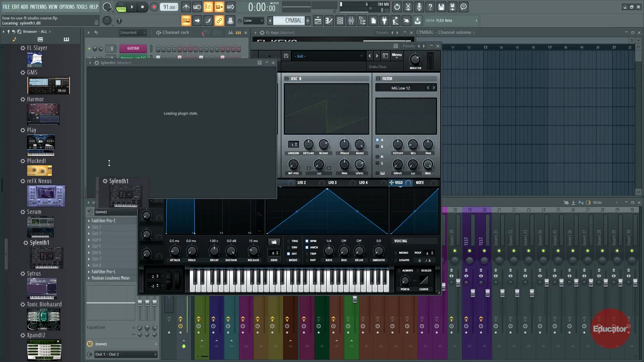Expand the Out 1 - Out 2 output dropdown

click(125, 354)
